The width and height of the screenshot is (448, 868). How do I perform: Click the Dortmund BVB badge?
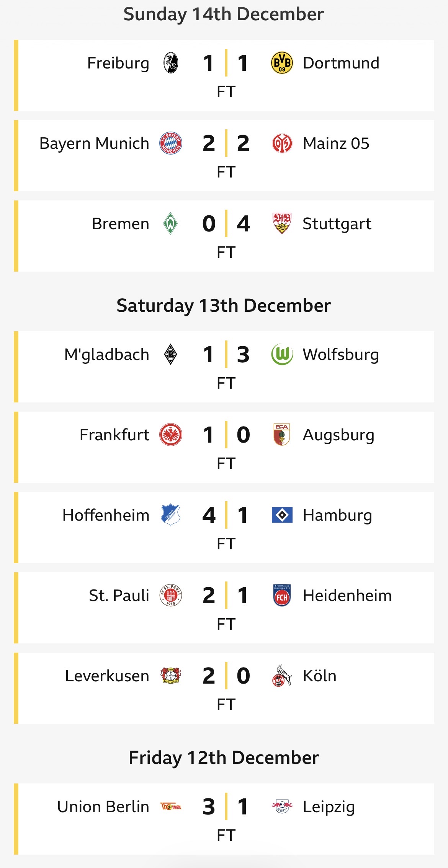pos(282,63)
